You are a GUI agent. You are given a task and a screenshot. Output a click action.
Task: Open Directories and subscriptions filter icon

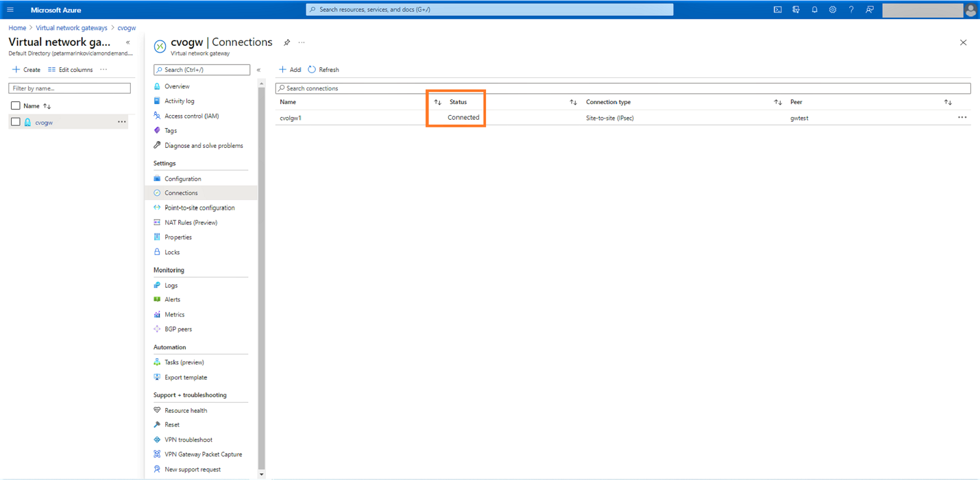[796, 10]
